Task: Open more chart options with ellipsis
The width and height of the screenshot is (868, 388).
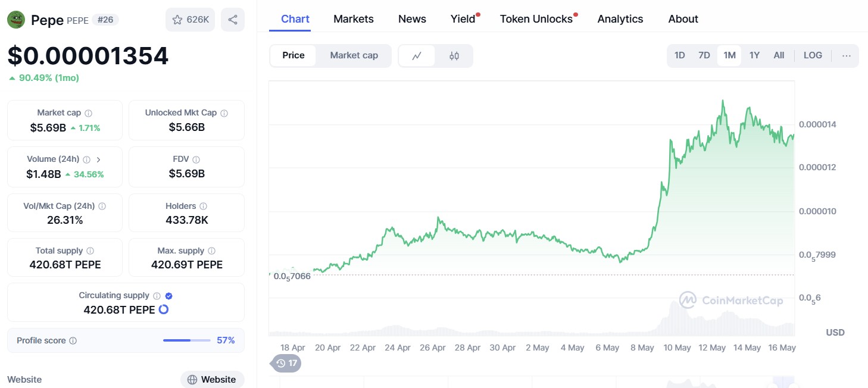Action: [846, 55]
